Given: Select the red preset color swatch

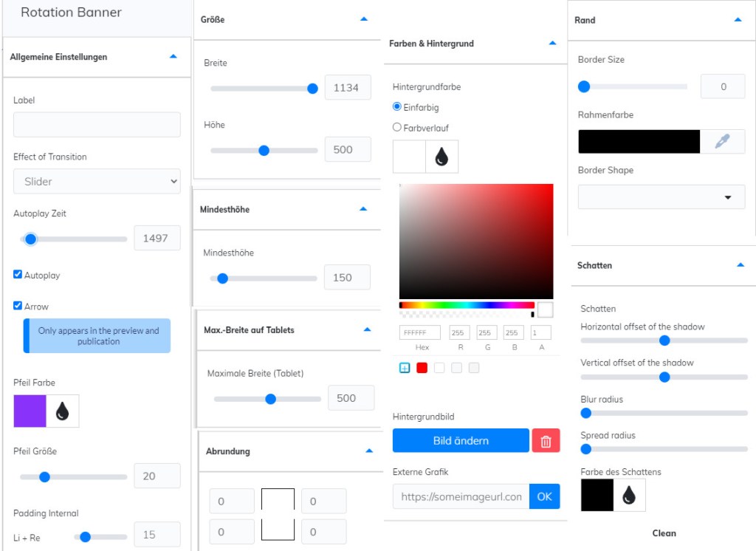Looking at the screenshot, I should [422, 368].
